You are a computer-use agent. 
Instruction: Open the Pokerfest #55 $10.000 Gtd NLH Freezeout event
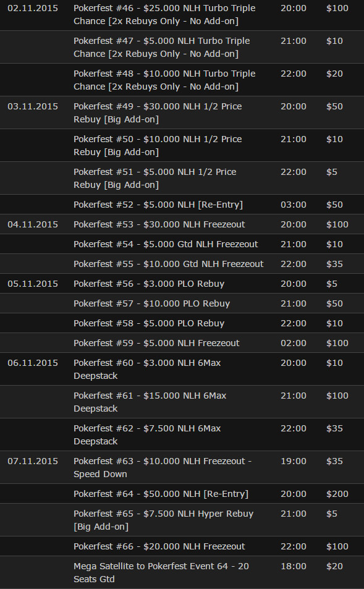point(168,264)
